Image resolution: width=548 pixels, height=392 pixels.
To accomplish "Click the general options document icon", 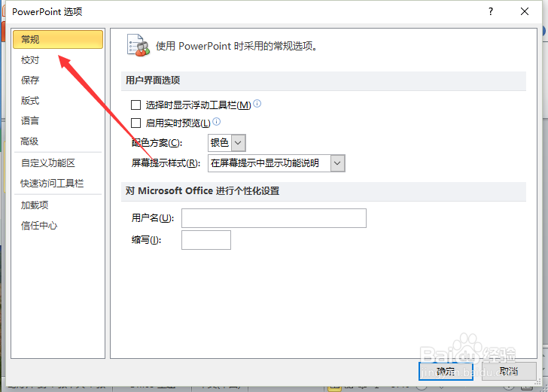I will tap(138, 45).
